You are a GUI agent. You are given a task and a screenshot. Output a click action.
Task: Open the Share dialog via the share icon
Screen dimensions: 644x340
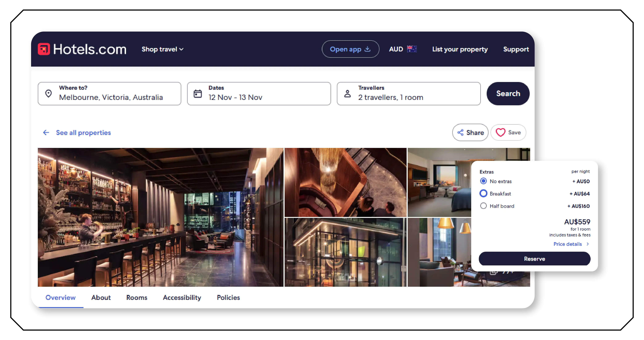point(461,132)
